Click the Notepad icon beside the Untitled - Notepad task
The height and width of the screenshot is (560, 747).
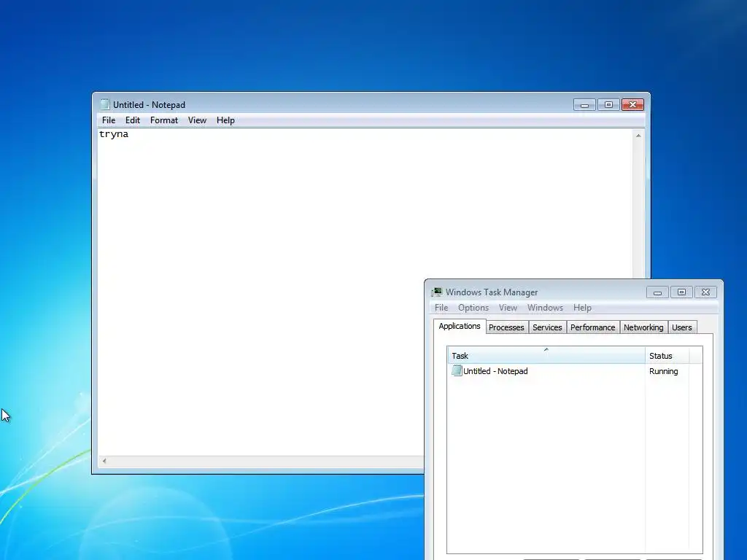point(457,370)
